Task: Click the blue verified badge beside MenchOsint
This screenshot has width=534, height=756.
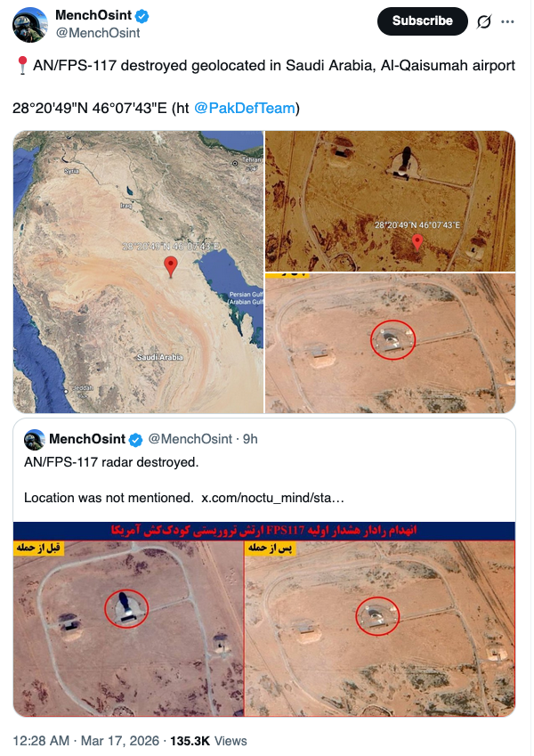Action: click(x=142, y=16)
